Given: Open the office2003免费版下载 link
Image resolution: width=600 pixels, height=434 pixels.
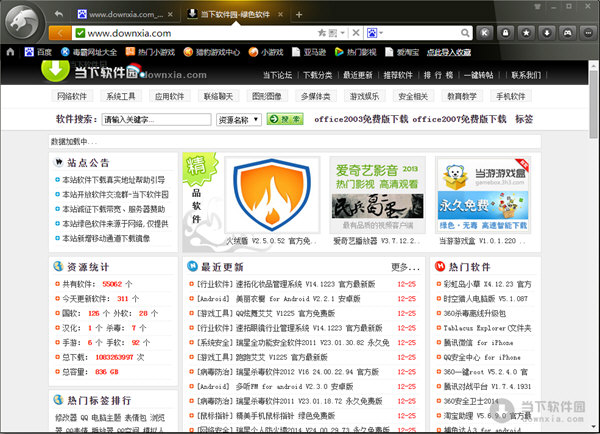Looking at the screenshot, I should [x=361, y=119].
